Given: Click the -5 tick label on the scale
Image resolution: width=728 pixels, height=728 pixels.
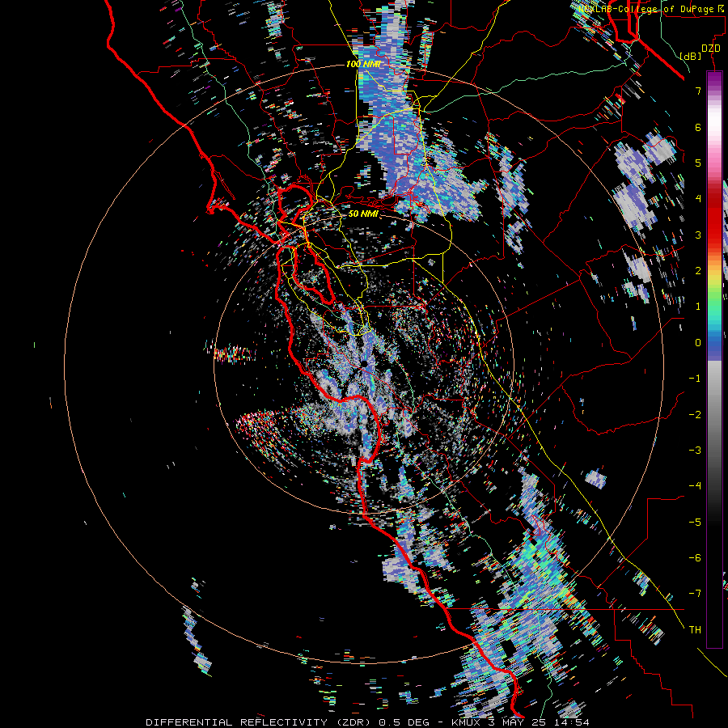Looking at the screenshot, I should pos(695,523).
